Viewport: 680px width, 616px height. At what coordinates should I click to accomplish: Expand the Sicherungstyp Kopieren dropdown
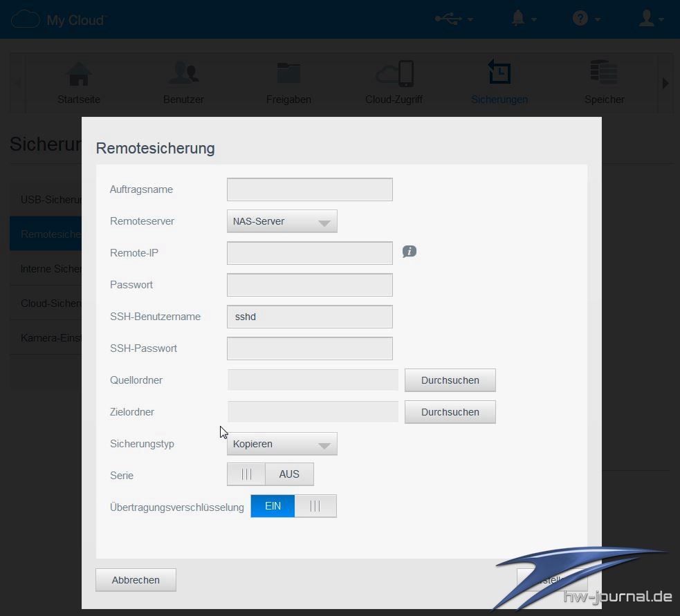pyautogui.click(x=282, y=444)
